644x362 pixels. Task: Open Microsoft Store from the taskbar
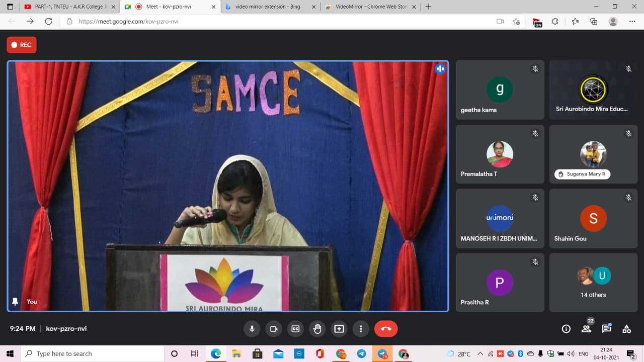tap(257, 353)
